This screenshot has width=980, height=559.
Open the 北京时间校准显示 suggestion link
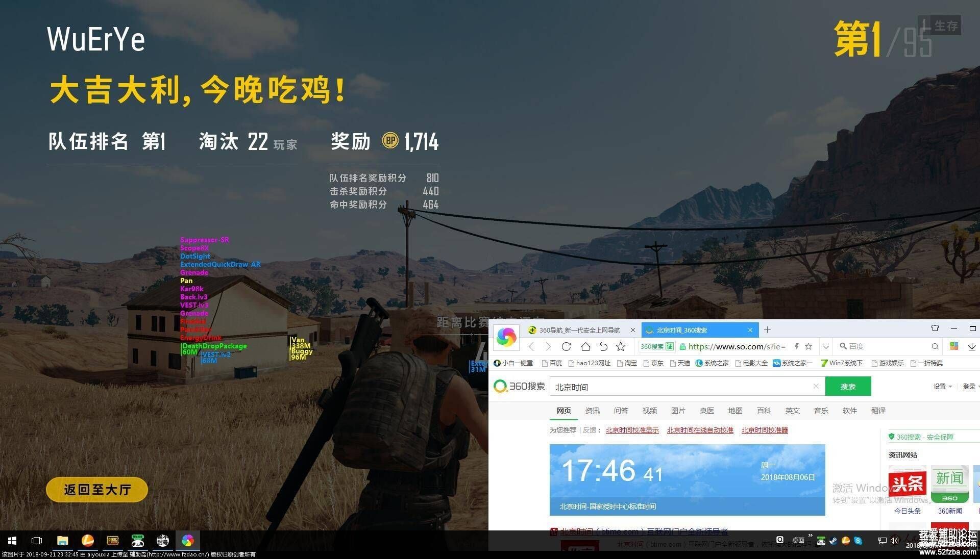point(632,430)
